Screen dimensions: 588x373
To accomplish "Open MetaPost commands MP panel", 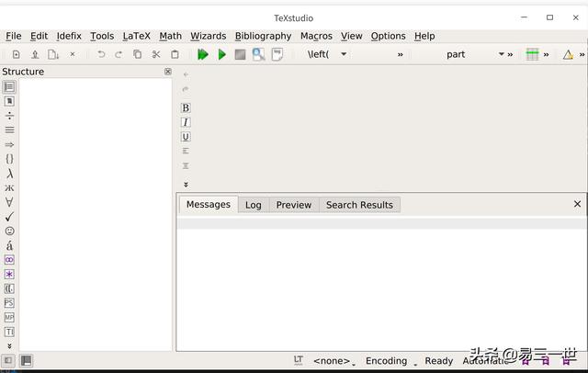I will coord(9,318).
